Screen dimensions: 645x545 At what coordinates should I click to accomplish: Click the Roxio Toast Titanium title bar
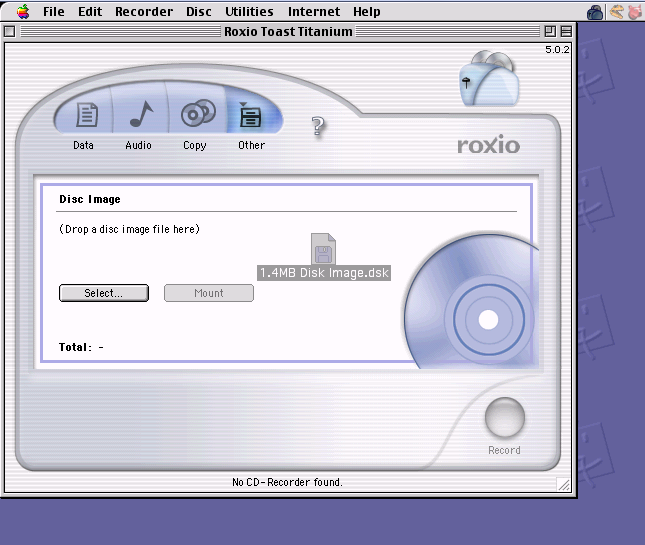pyautogui.click(x=288, y=31)
